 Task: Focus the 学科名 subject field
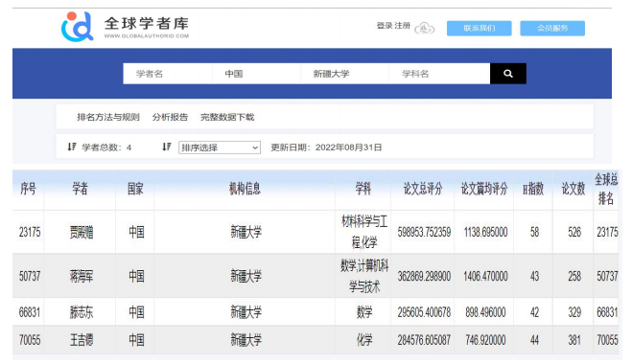point(440,74)
